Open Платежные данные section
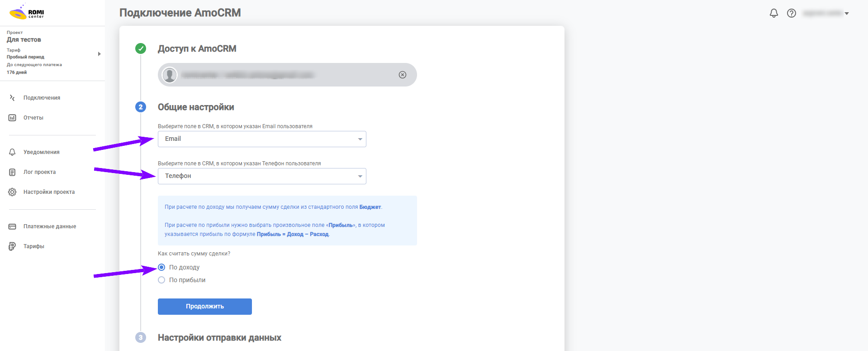The image size is (868, 351). (x=50, y=226)
